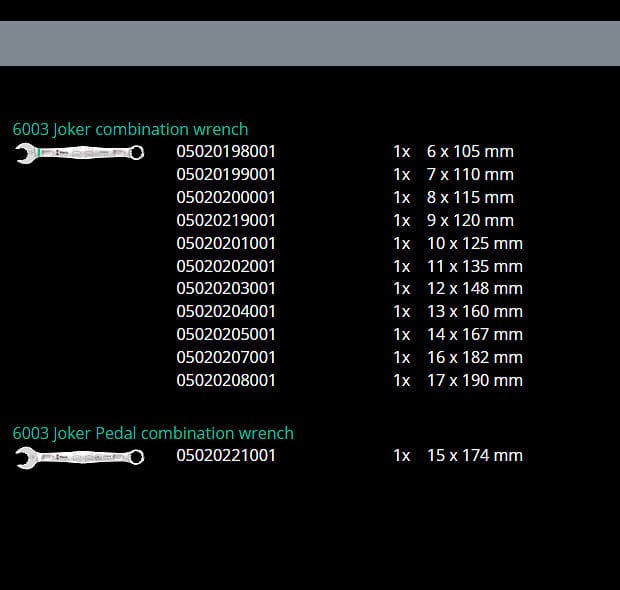Screen dimensions: 620x590
Task: Click the 1x quantity beside 10 x 125 mm
Action: point(402,243)
